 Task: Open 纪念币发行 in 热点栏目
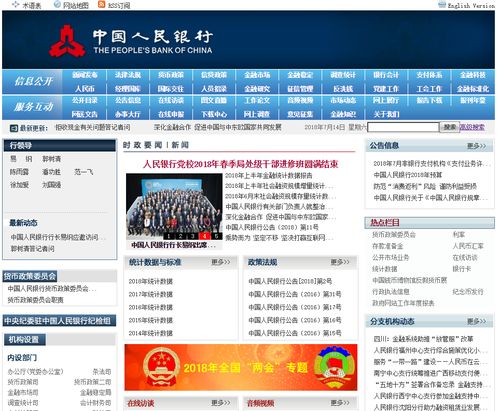pyautogui.click(x=468, y=292)
